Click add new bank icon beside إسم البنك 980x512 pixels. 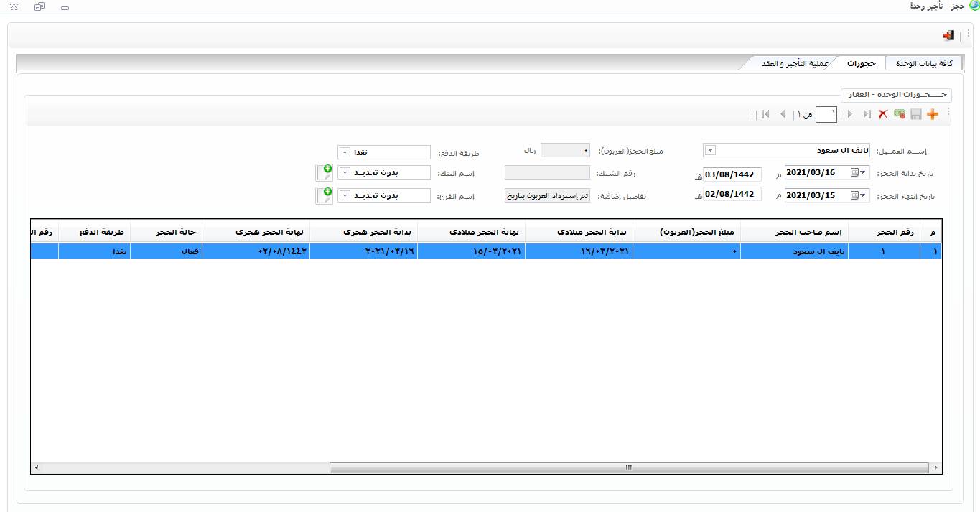coord(324,172)
